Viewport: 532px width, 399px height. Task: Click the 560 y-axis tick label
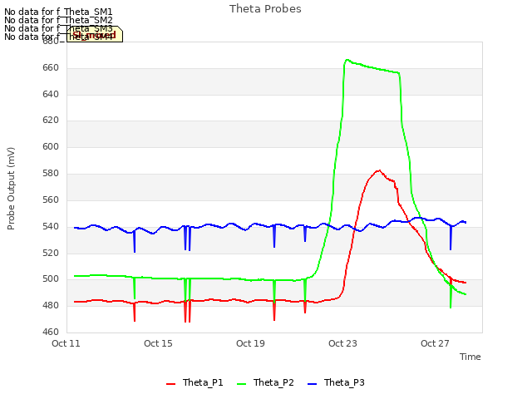(51, 199)
